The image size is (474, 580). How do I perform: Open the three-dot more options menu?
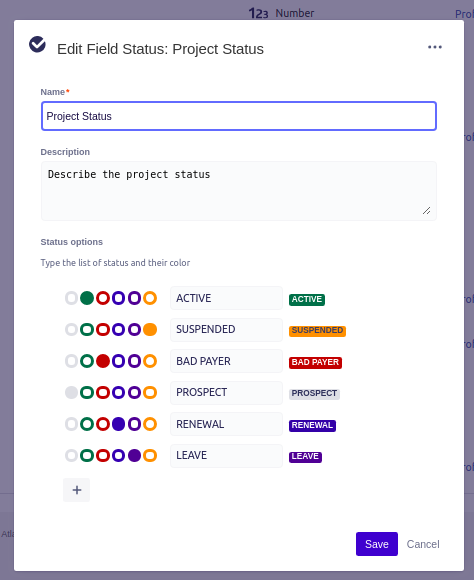[x=435, y=47]
